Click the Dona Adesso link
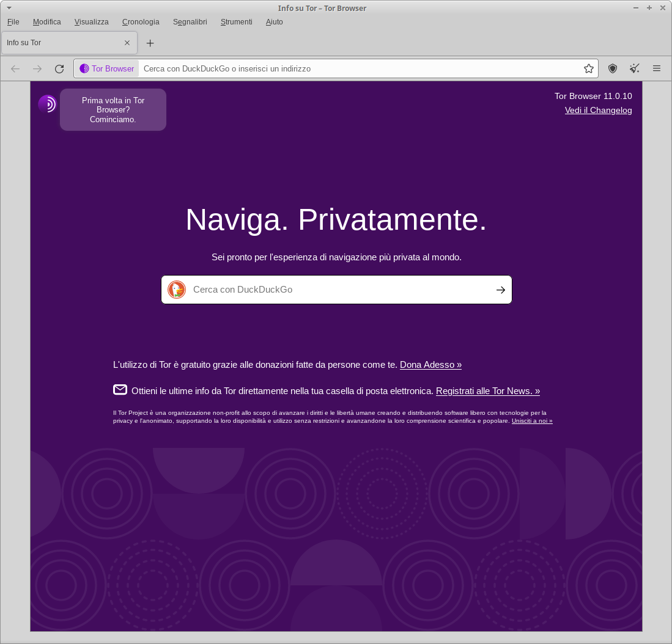The height and width of the screenshot is (644, 672). coord(430,365)
